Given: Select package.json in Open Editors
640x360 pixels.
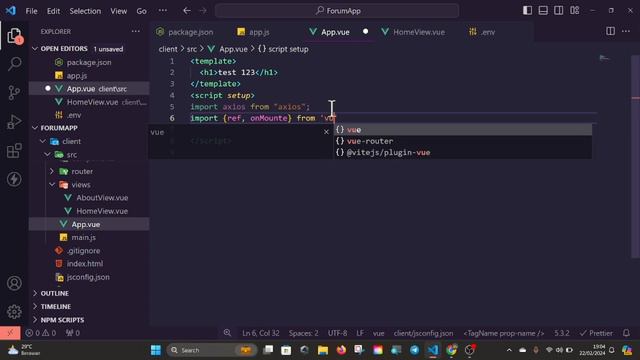Looking at the screenshot, I should click(x=89, y=62).
